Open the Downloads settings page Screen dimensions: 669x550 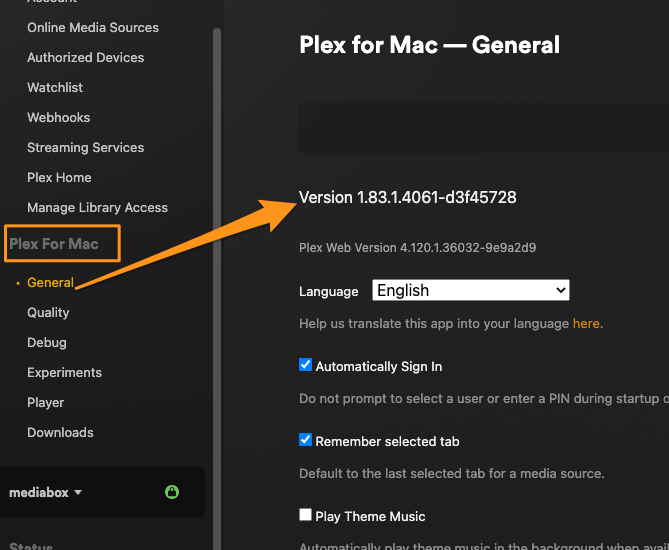tap(60, 433)
